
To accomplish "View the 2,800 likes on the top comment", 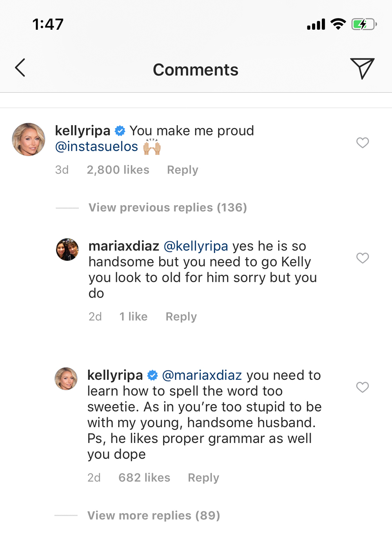I will click(x=118, y=169).
